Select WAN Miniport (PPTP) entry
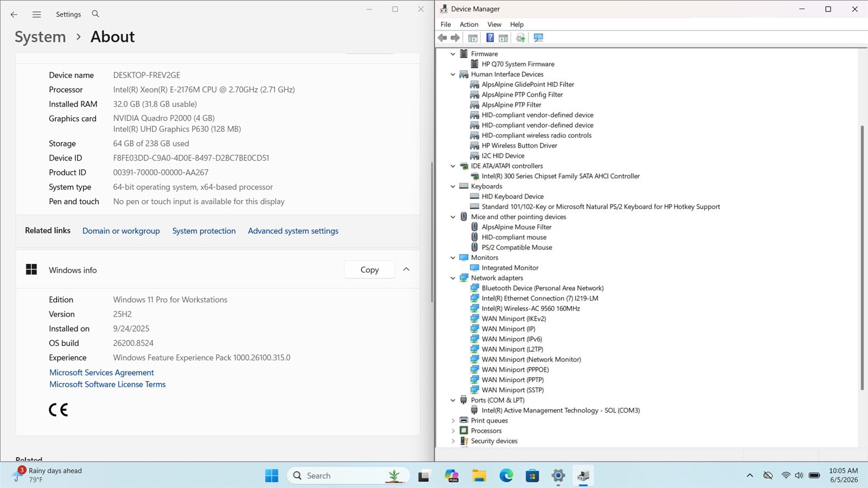Image resolution: width=868 pixels, height=488 pixels. coord(513,380)
